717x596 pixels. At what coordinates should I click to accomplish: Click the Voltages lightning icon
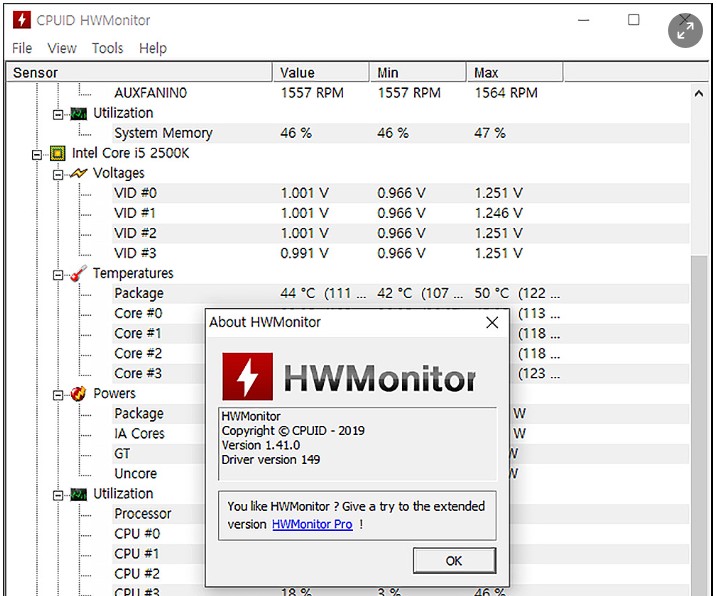[x=78, y=173]
